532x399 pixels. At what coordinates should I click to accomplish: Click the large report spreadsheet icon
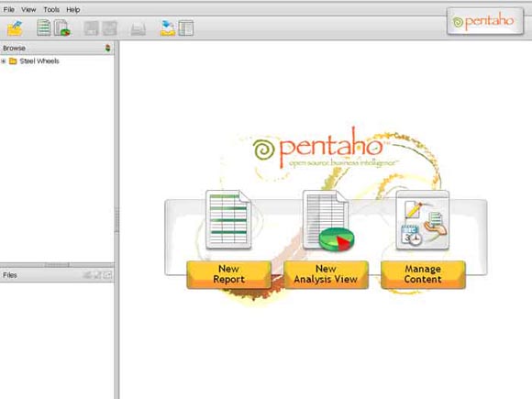(228, 219)
